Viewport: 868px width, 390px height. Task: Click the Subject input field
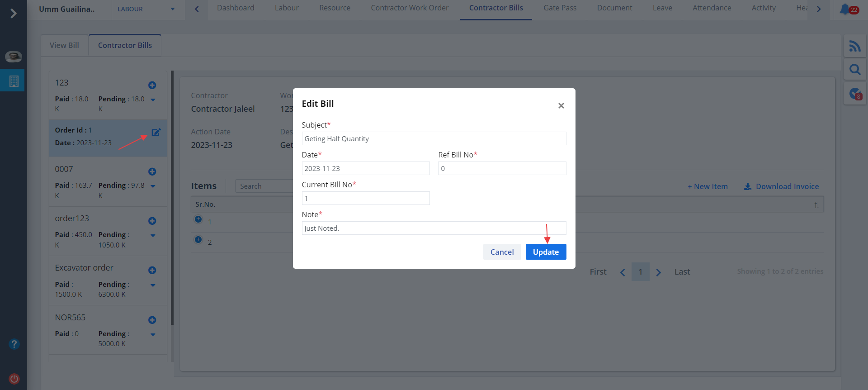434,139
